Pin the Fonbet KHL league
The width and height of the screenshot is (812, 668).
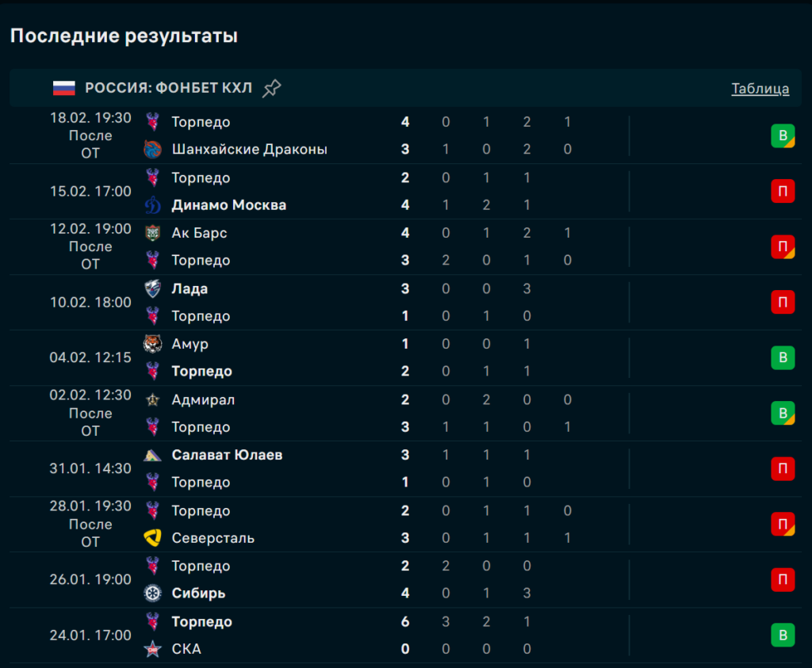pos(272,88)
